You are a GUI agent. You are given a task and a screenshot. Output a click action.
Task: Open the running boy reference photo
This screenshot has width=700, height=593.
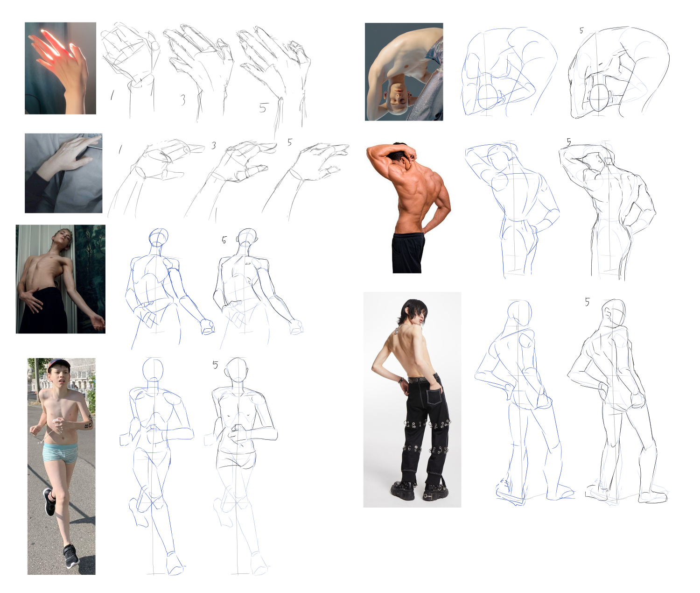point(61,466)
